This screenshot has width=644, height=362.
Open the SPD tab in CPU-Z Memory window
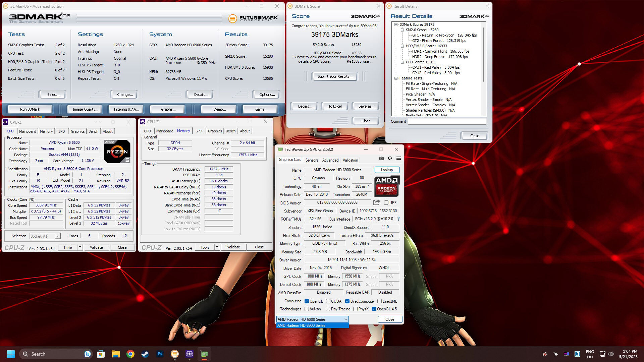click(199, 131)
